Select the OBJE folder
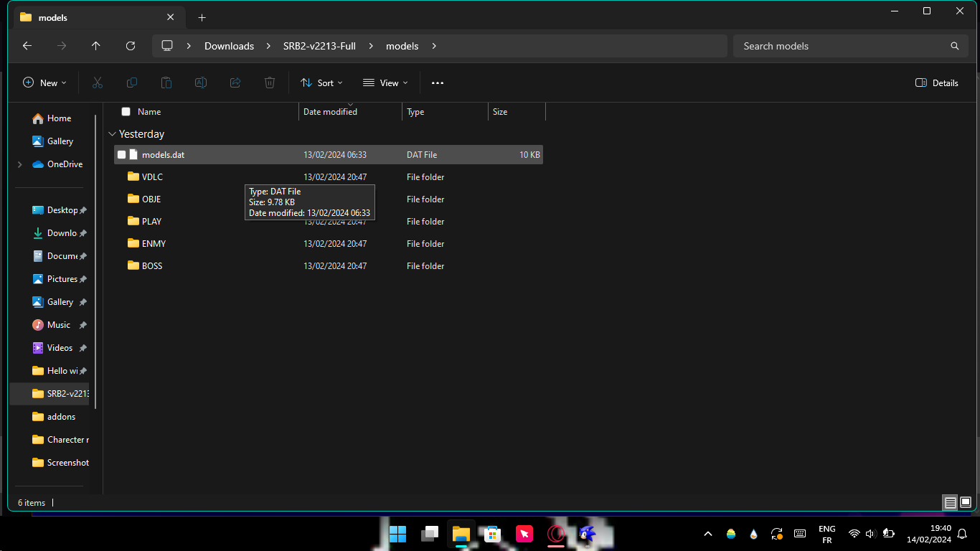The width and height of the screenshot is (980, 551). coord(329,199)
